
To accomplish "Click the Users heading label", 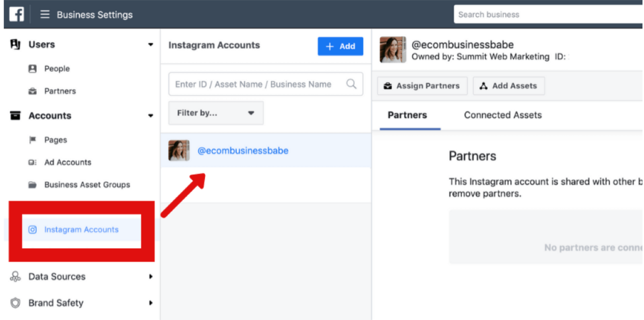I will [x=42, y=45].
